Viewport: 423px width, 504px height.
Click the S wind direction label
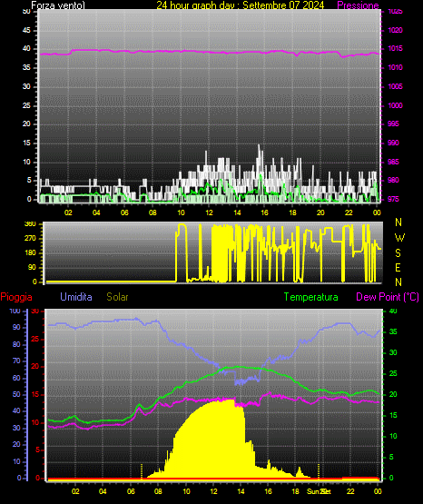(x=398, y=253)
